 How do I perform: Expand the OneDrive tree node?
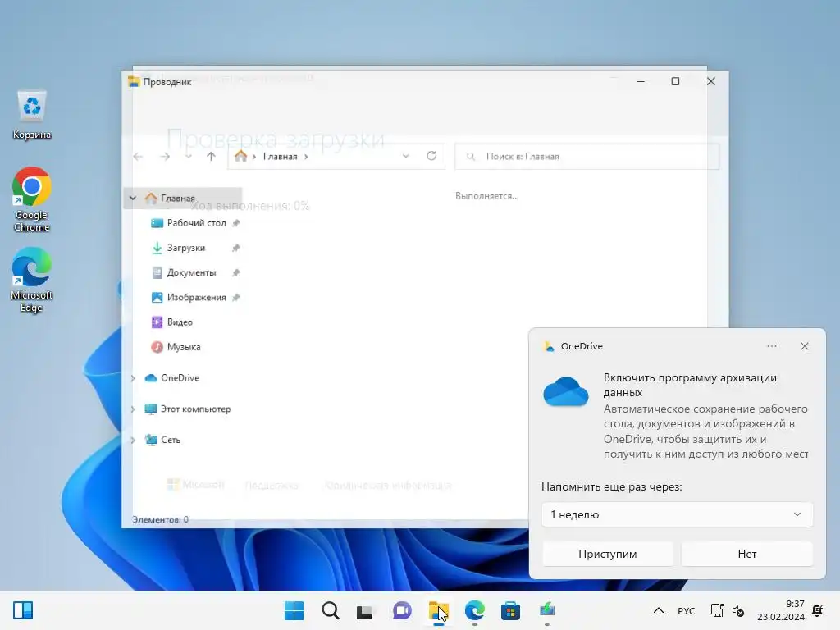coord(133,378)
